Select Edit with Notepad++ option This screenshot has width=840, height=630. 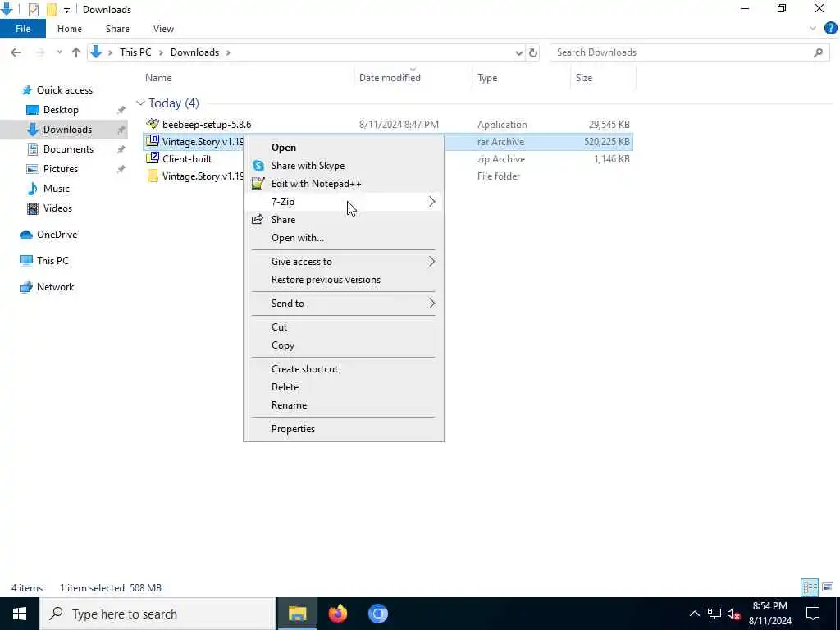(344, 184)
